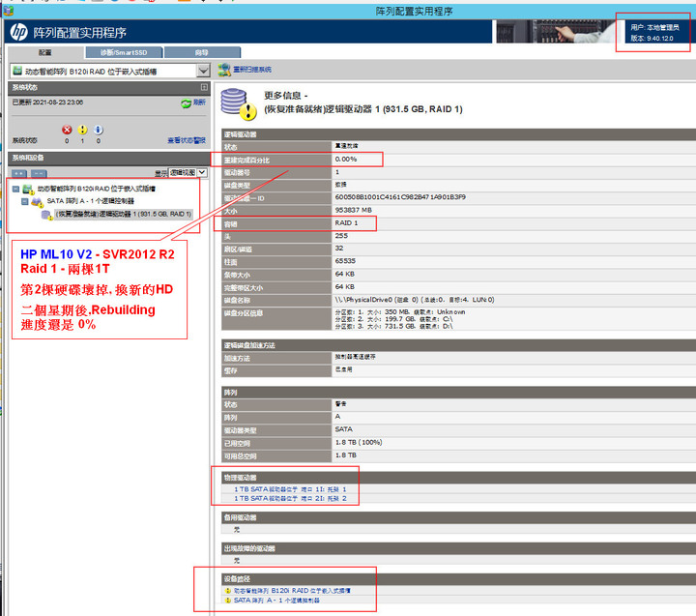696x616 pixels.
Task: Open SATA array A device path link
Action: 276,601
